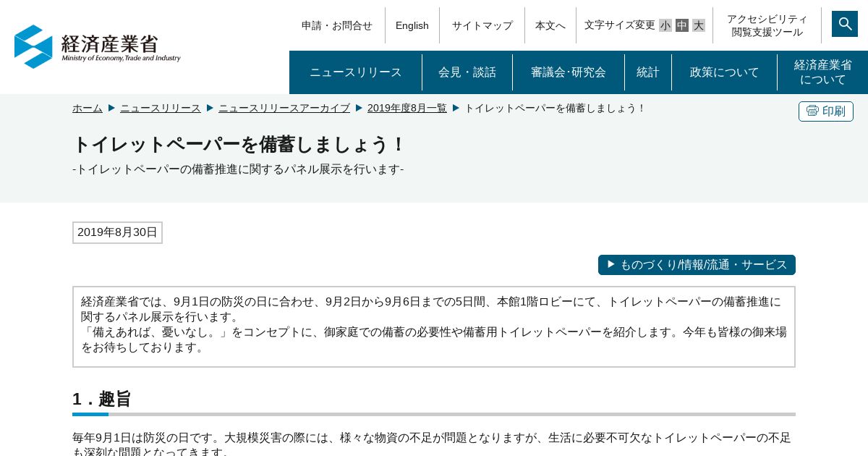Viewport: 868px width, 456px height.
Task: Go to 申請・お問合せ page
Action: 337,25
